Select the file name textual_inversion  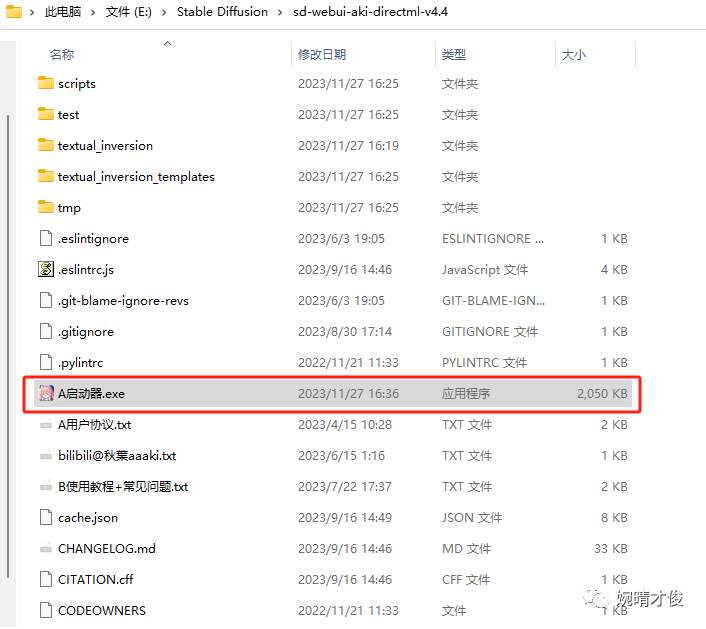[105, 146]
